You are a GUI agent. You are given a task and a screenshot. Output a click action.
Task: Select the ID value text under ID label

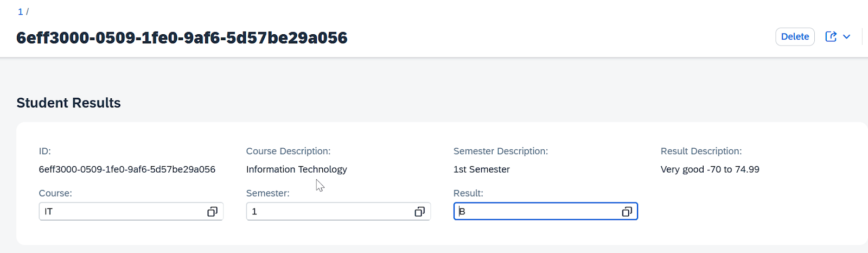127,169
